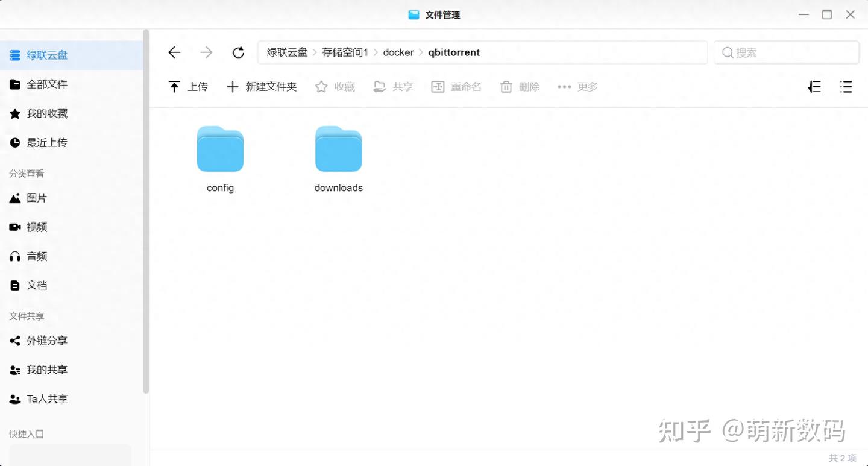Switch to list view layout
This screenshot has height=466, width=868.
tap(846, 86)
